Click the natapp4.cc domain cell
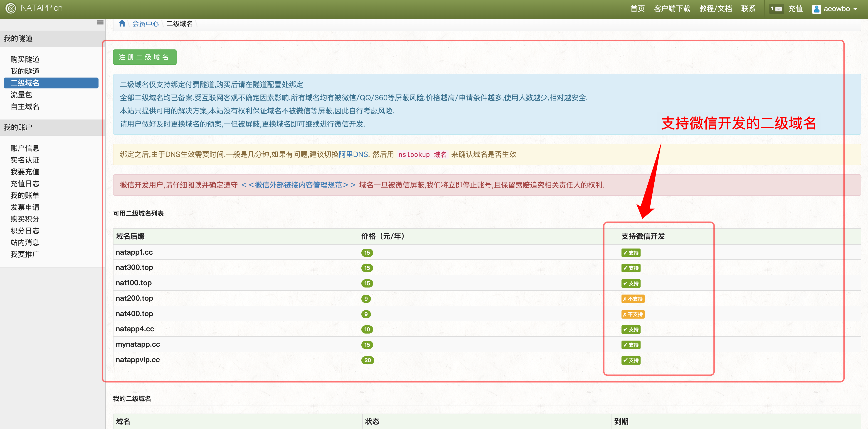The height and width of the screenshot is (429, 868). click(x=236, y=329)
